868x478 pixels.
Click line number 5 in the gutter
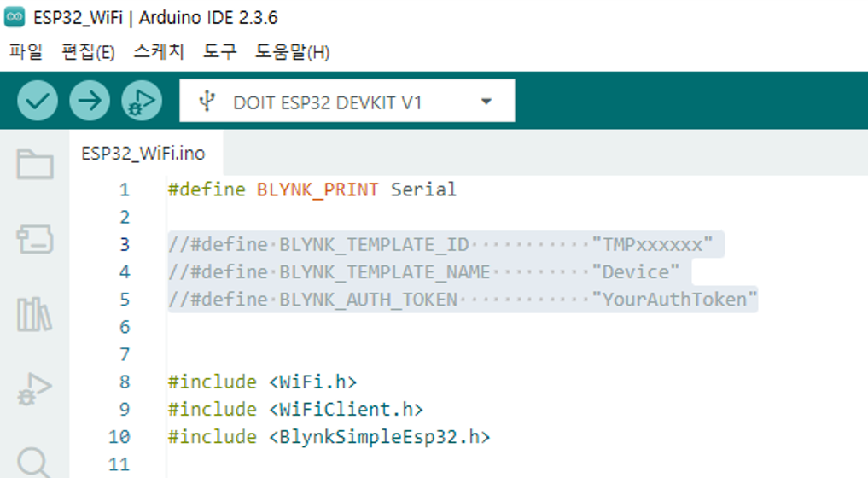[125, 300]
